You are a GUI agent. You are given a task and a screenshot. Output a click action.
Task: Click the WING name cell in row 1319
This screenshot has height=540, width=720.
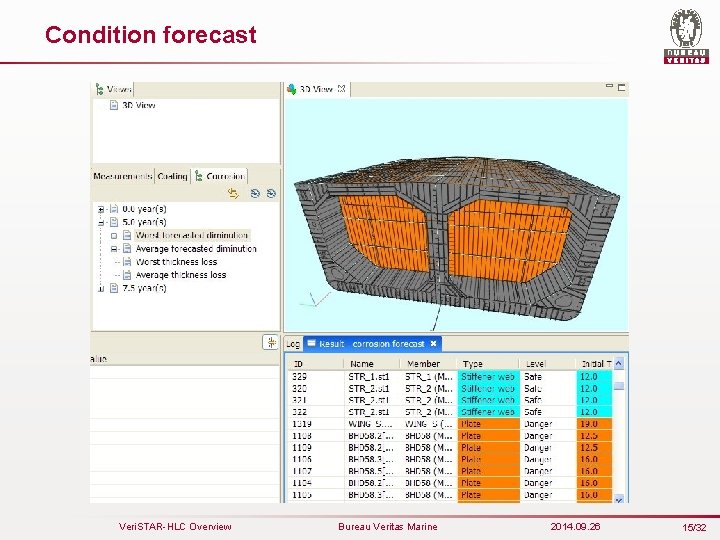point(370,424)
